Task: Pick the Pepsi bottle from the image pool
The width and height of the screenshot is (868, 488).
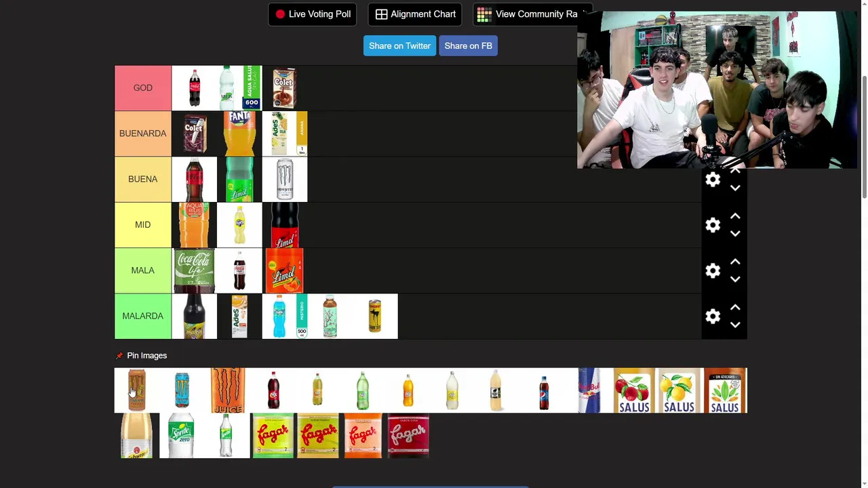Action: tap(544, 390)
